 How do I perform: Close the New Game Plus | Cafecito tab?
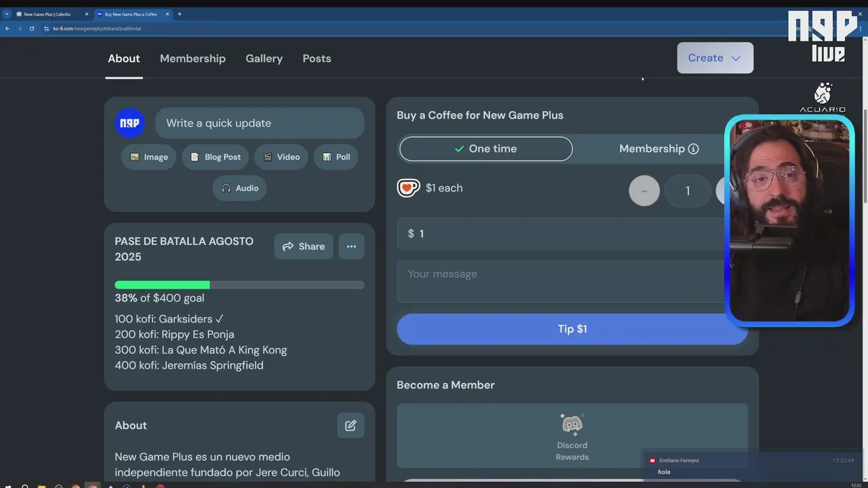tap(87, 14)
